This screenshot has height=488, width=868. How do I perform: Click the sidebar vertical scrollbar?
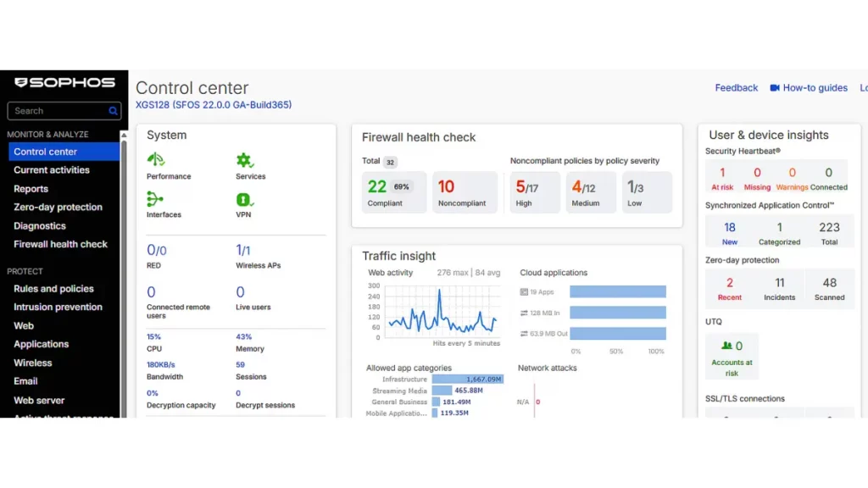point(124,254)
